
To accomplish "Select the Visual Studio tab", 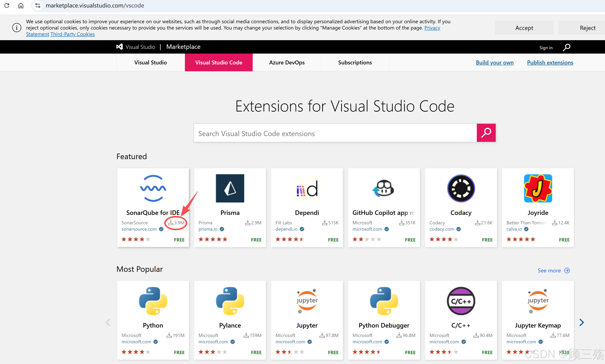I will coord(150,63).
